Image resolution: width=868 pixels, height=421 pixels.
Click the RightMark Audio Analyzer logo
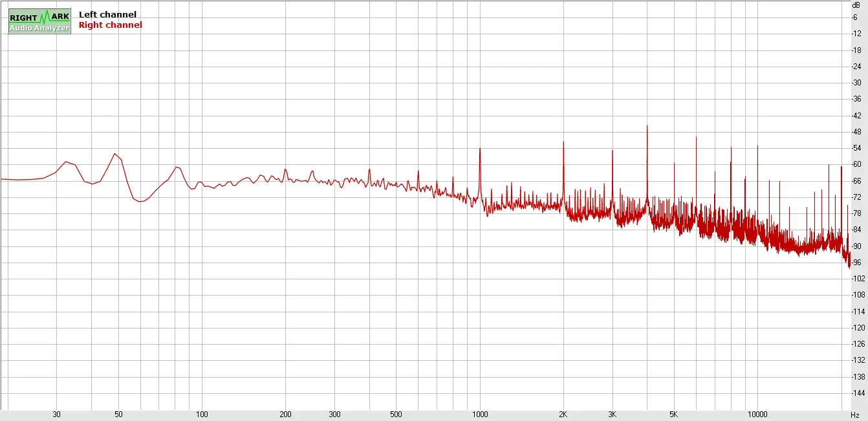click(39, 21)
